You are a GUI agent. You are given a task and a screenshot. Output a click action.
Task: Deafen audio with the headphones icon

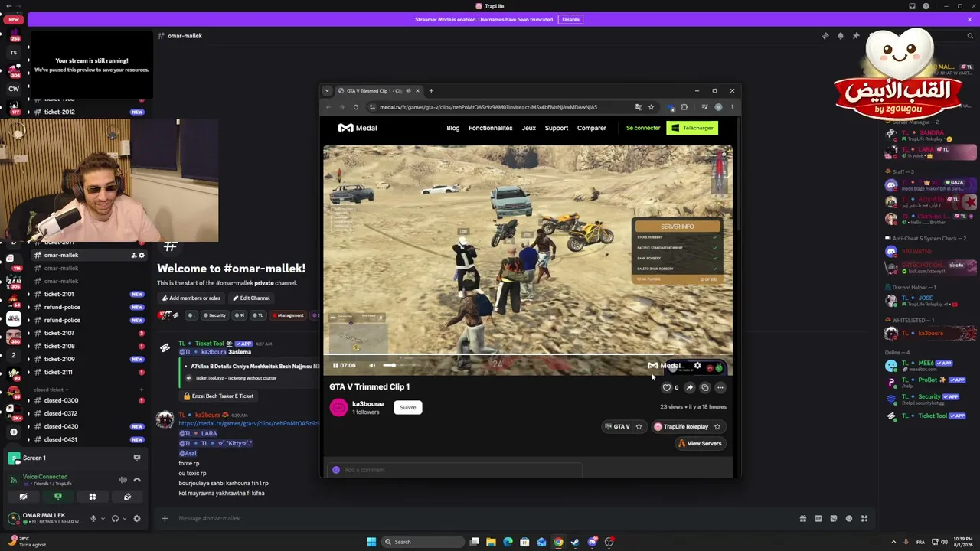coord(115,518)
